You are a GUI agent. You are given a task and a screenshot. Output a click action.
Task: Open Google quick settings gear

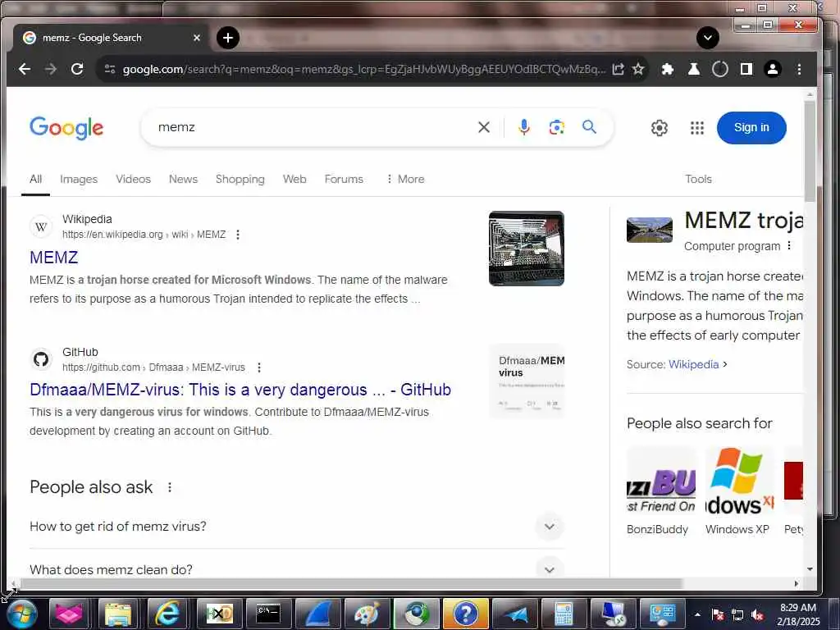(x=660, y=128)
